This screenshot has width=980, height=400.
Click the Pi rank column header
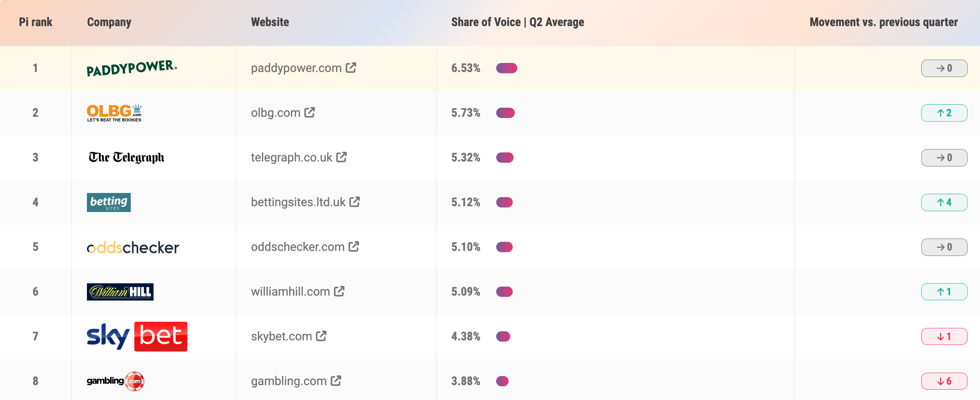(35, 22)
